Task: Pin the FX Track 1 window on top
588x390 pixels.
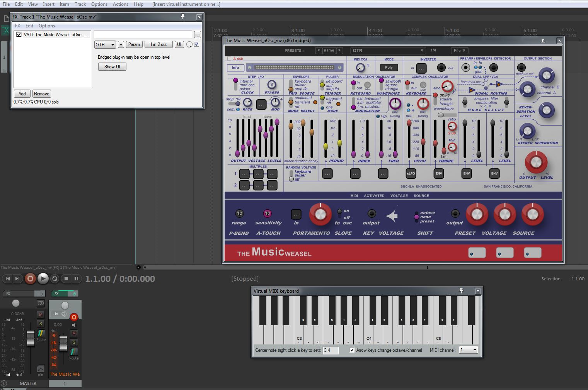Action: coord(182,17)
